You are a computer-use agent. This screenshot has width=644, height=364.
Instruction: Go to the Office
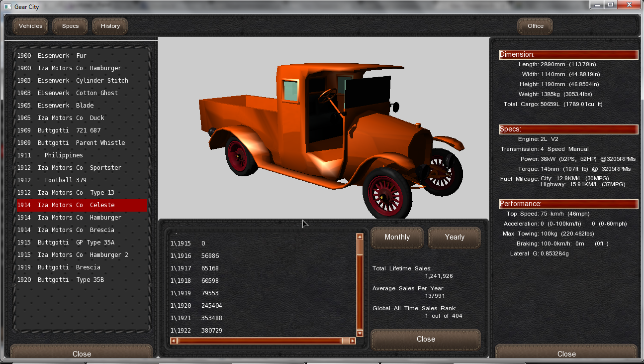pos(535,26)
